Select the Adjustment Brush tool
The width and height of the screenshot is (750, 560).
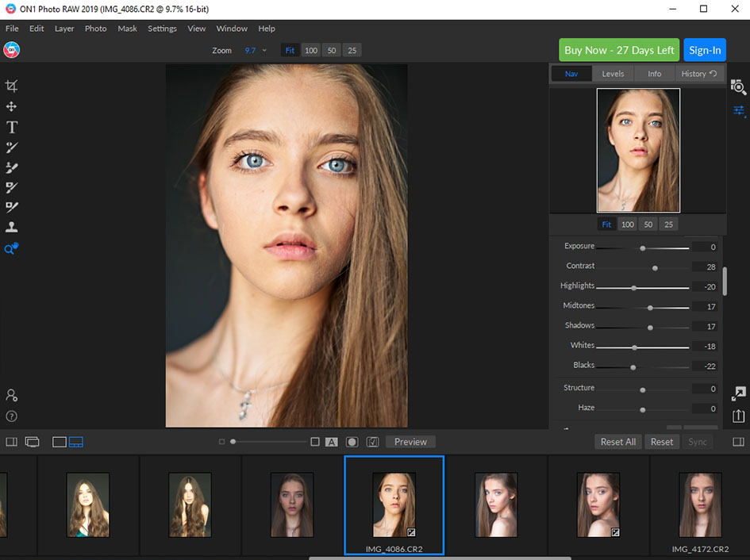(11, 147)
